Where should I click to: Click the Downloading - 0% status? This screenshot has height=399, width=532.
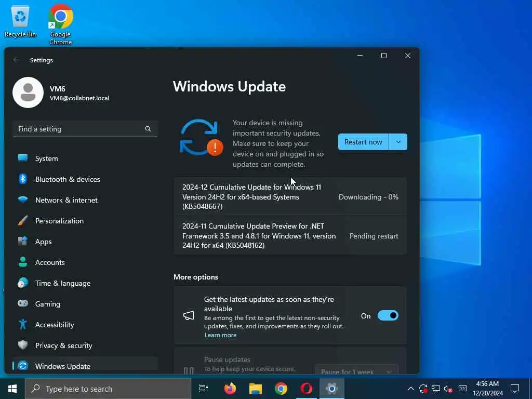point(368,197)
